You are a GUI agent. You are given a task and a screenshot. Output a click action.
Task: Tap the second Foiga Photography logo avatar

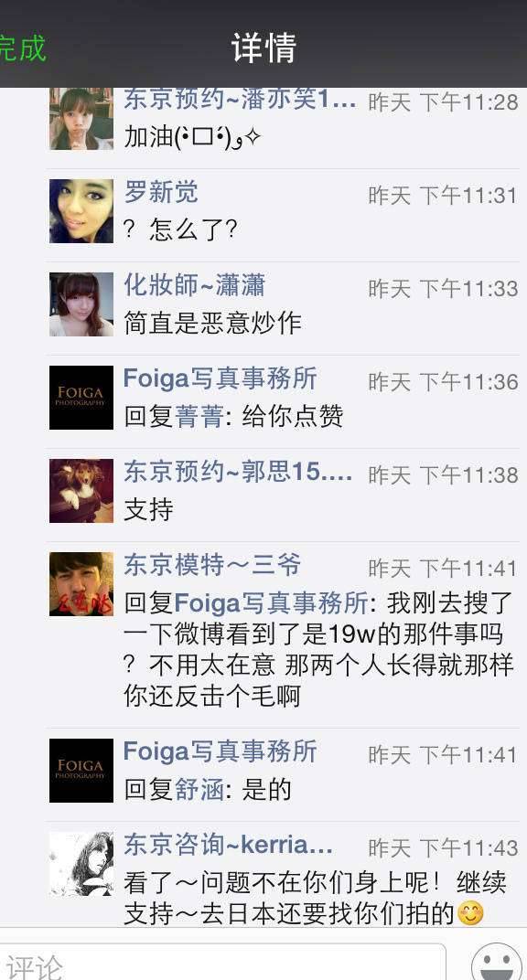(x=81, y=771)
